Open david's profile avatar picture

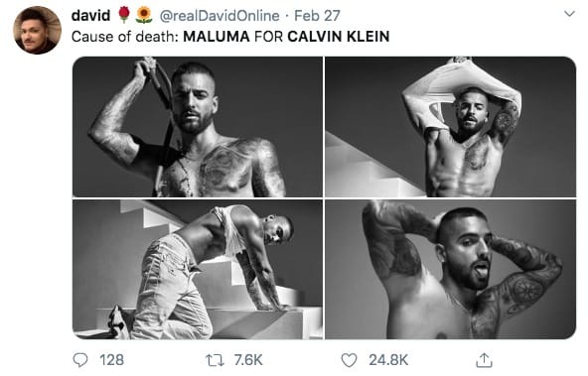coord(37,30)
